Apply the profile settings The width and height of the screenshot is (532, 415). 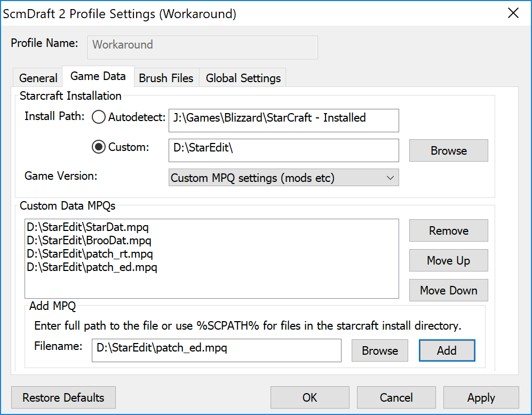click(x=481, y=398)
